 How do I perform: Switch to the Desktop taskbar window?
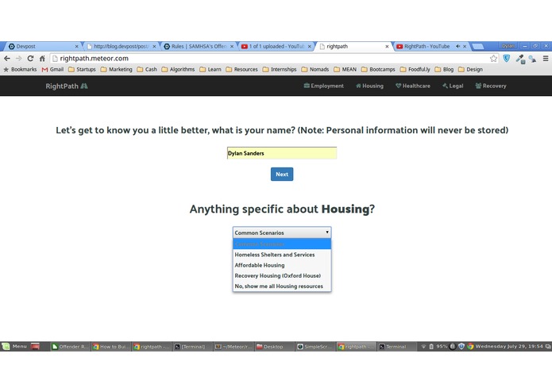(275, 347)
